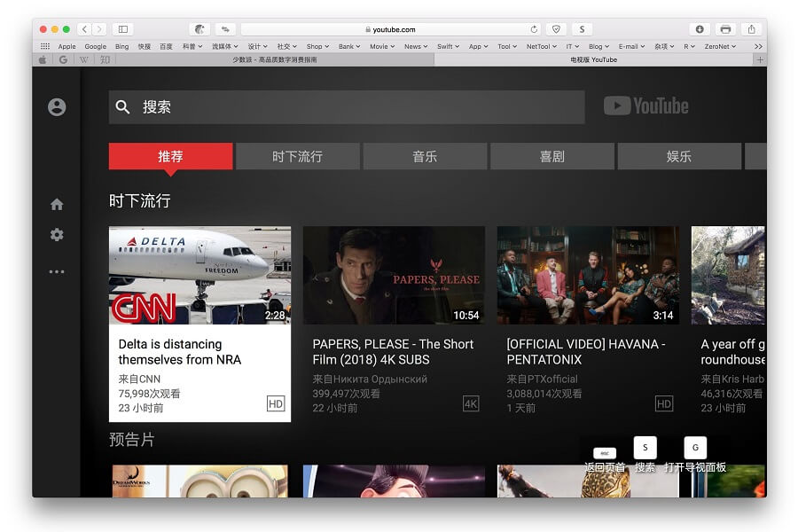Open the pinned Zhihu tab

click(105, 59)
